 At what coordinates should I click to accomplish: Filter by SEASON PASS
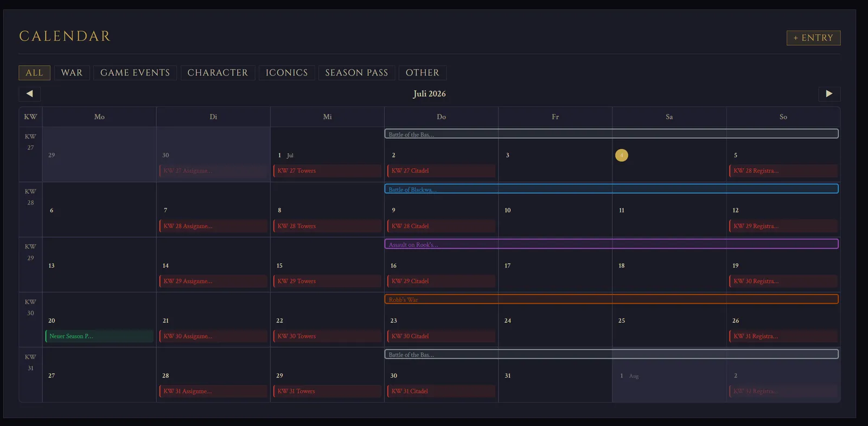(356, 73)
